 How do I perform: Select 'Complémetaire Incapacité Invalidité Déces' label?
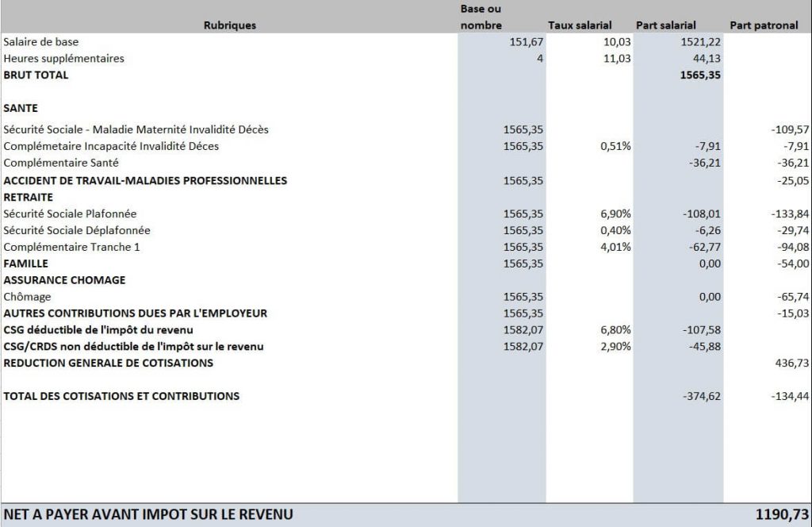tap(111, 146)
